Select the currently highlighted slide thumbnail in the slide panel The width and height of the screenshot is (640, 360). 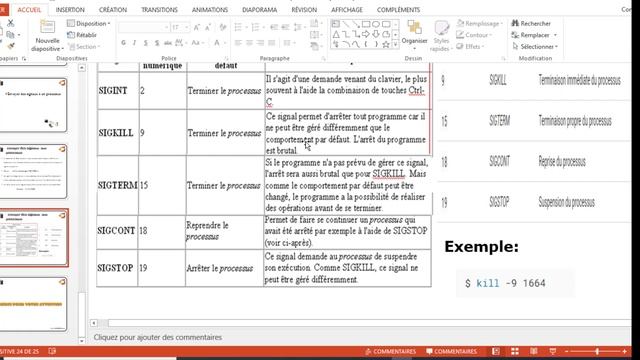coord(33,238)
